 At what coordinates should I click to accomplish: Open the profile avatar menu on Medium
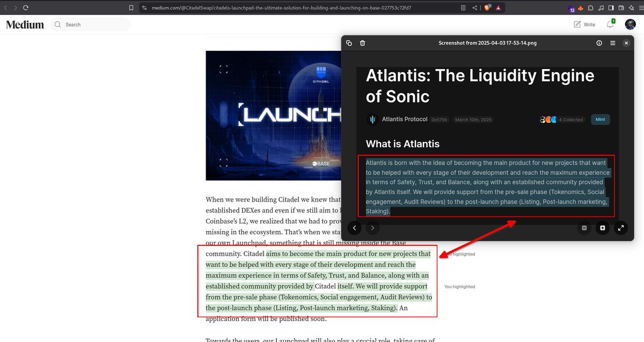coord(631,24)
